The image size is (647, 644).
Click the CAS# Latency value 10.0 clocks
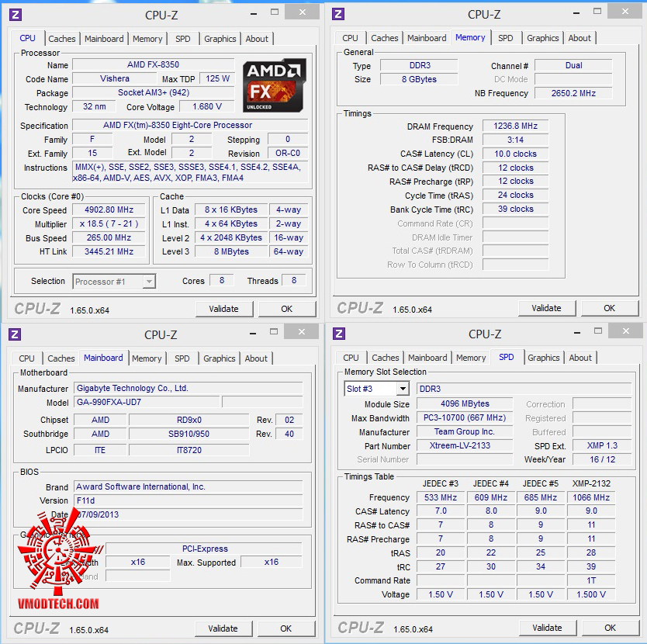(515, 154)
